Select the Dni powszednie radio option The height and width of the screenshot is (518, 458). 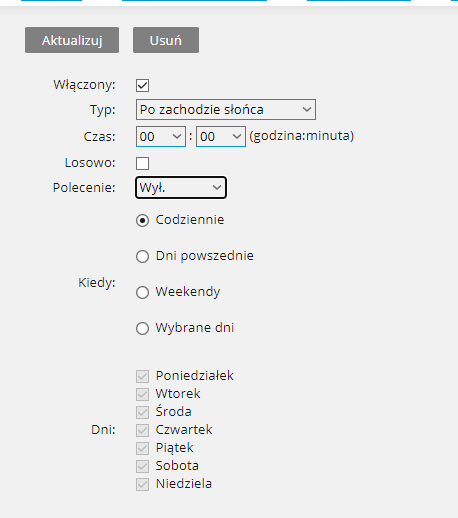tap(142, 256)
